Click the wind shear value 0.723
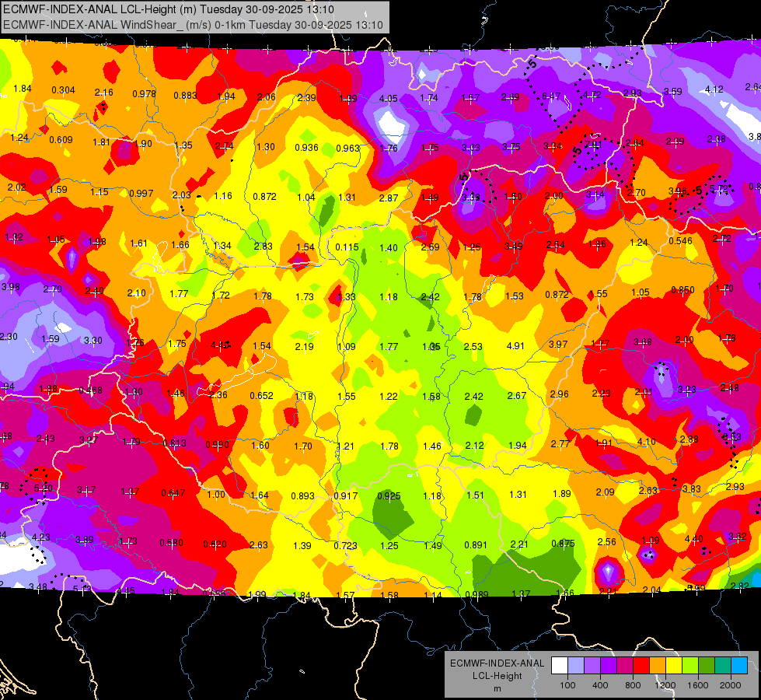The width and height of the screenshot is (761, 700). coord(346,546)
